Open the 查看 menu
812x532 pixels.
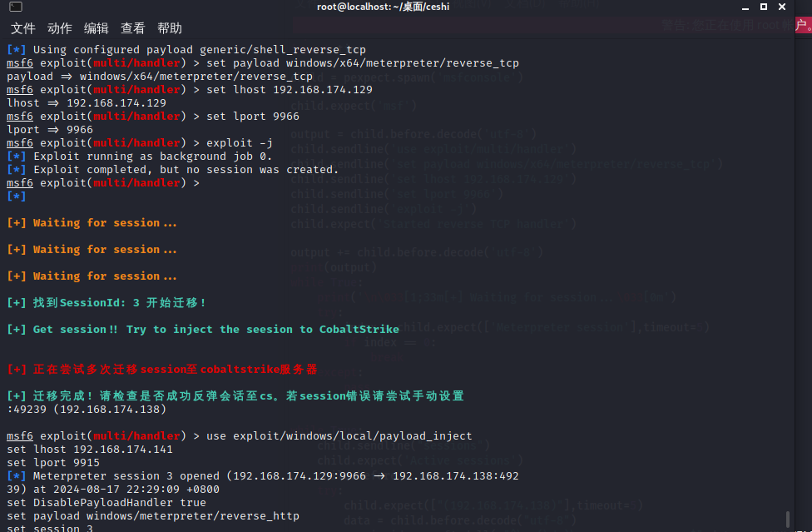point(133,28)
